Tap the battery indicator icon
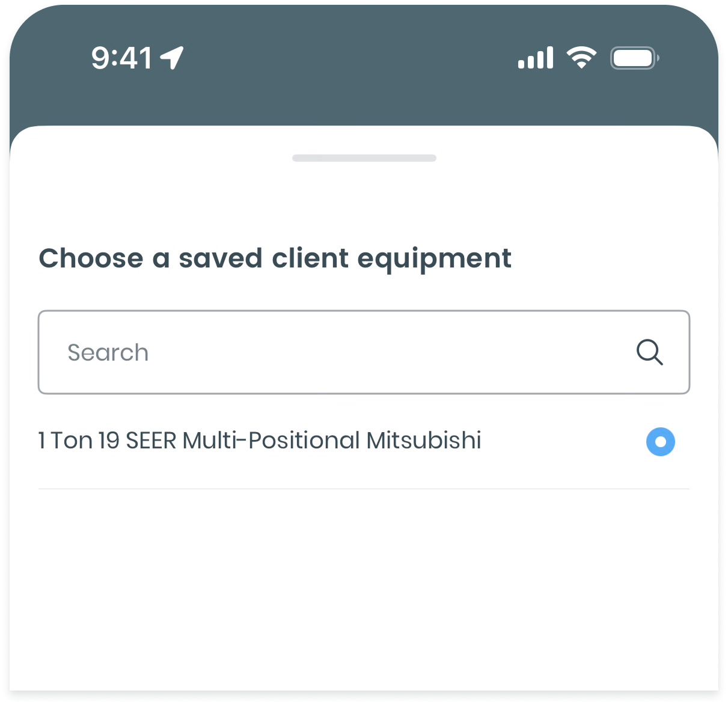The height and width of the screenshot is (705, 728). pyautogui.click(x=634, y=58)
